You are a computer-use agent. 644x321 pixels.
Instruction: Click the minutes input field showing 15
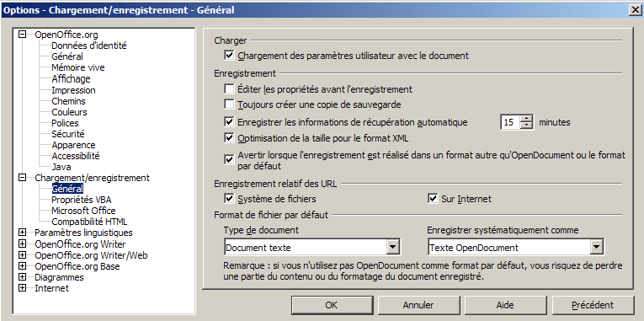(x=510, y=122)
